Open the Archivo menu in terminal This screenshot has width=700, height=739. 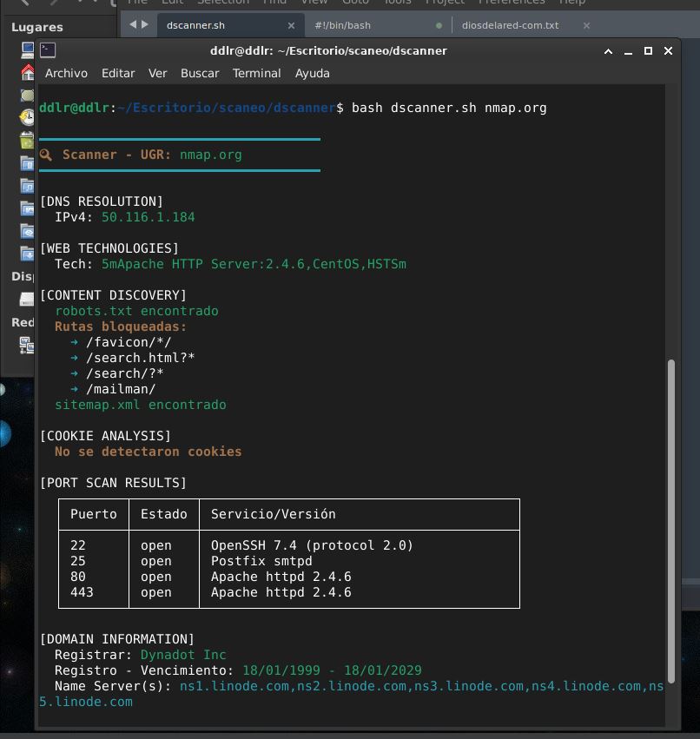click(67, 74)
